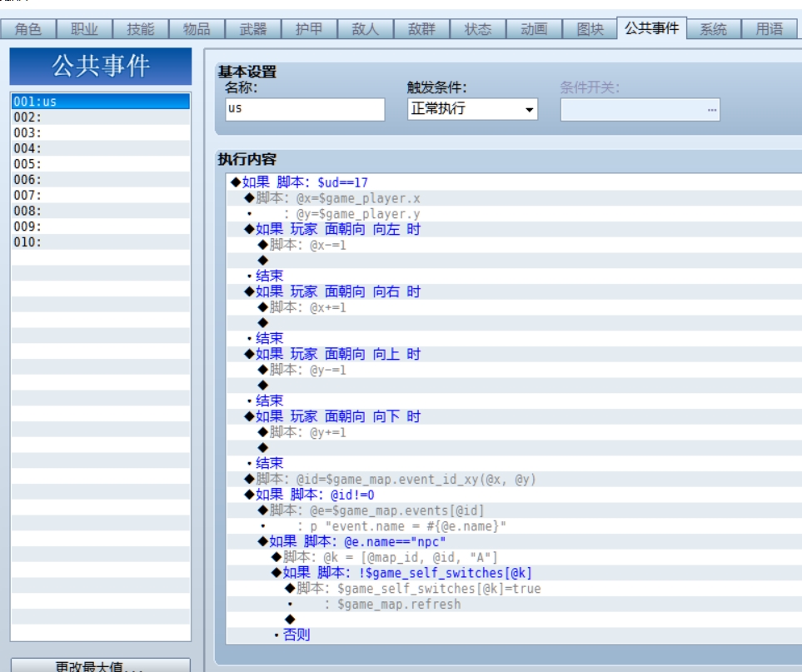
Task: Select common event 002 in the list
Action: pyautogui.click(x=101, y=117)
